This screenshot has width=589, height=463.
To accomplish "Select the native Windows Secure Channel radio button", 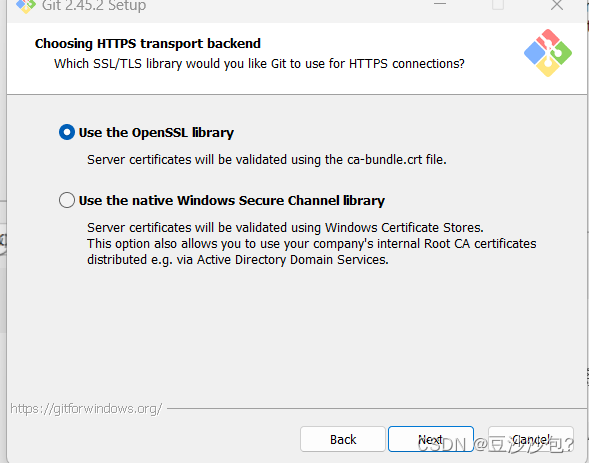I will [x=67, y=200].
